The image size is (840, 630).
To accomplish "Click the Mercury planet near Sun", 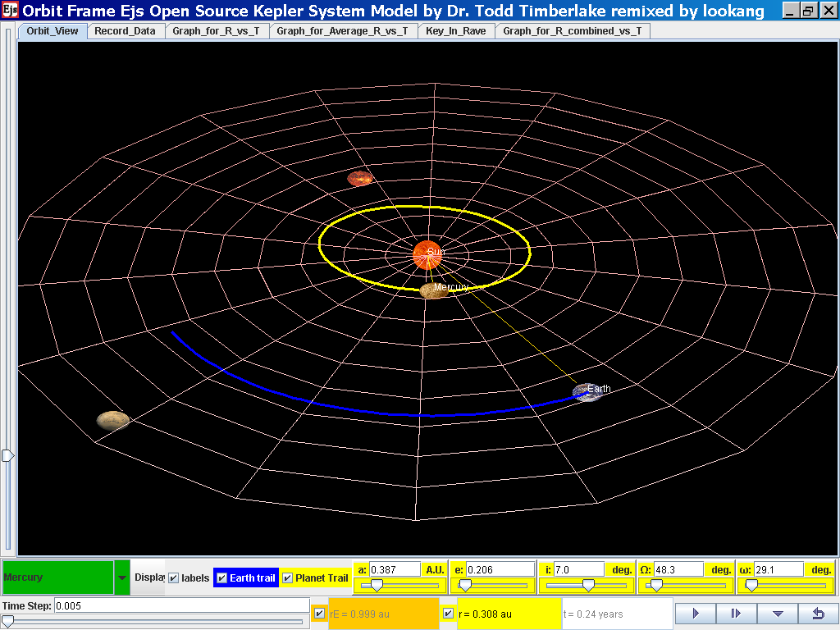I will [x=432, y=290].
